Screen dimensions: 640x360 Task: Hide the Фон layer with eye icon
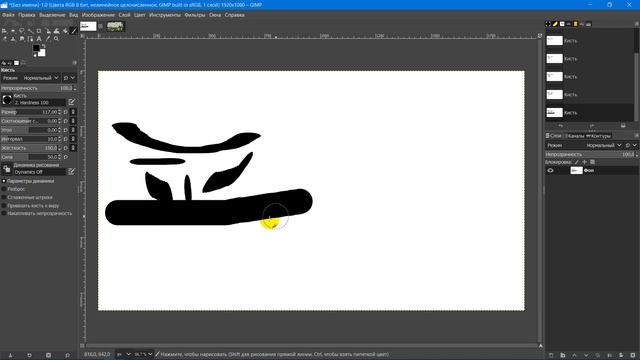coord(550,171)
